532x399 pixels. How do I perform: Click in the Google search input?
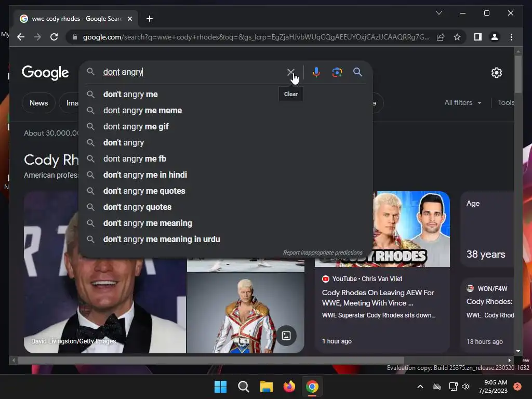[x=193, y=72]
